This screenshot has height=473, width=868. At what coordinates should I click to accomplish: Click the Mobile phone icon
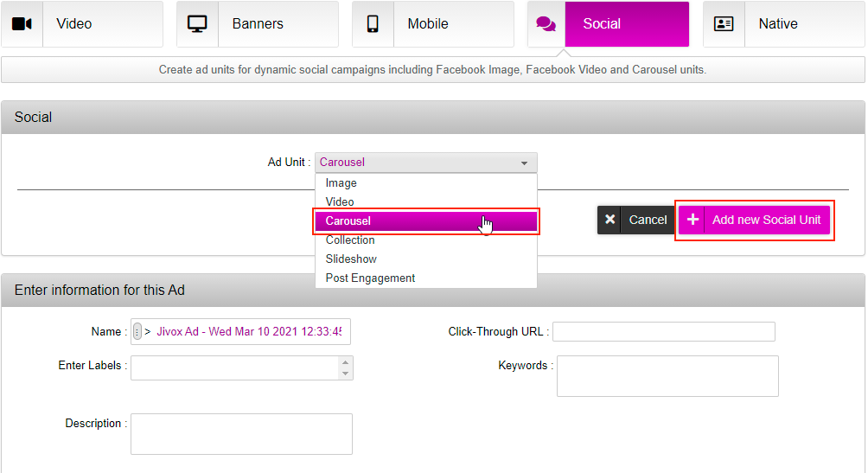pos(373,24)
